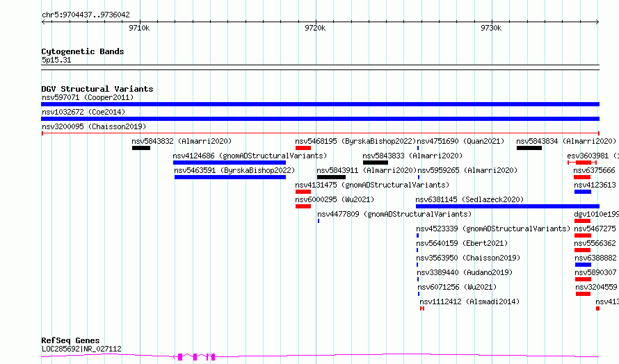The image size is (619, 364).
Task: Click the blue bar under nsv597071
Action: (x=320, y=104)
